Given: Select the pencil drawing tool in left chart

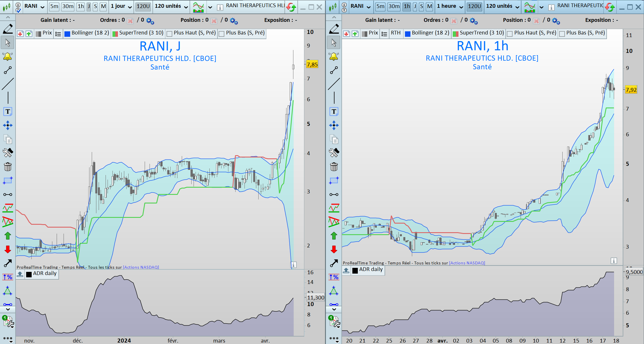Looking at the screenshot, I should click(8, 29).
